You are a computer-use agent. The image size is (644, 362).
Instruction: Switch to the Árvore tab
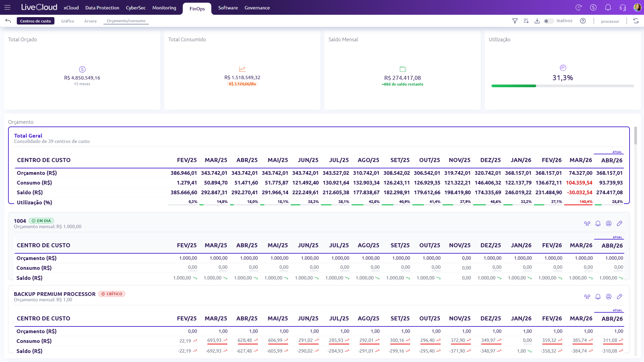point(90,21)
